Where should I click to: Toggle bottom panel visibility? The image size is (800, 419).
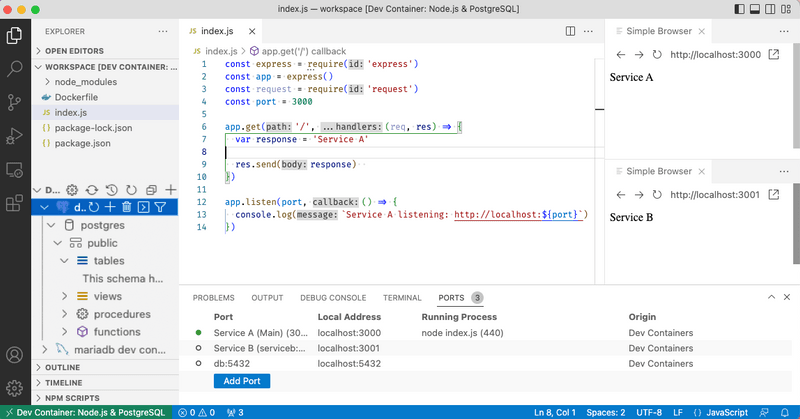[755, 9]
